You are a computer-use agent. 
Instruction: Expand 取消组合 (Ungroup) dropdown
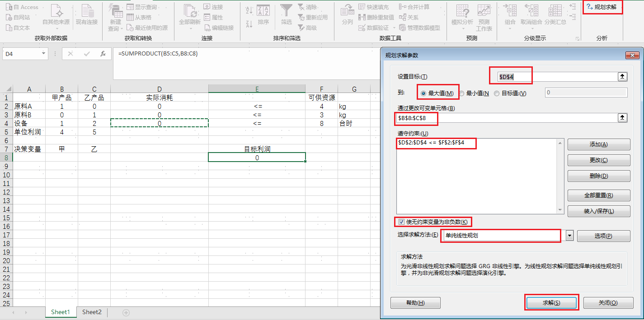[531, 29]
